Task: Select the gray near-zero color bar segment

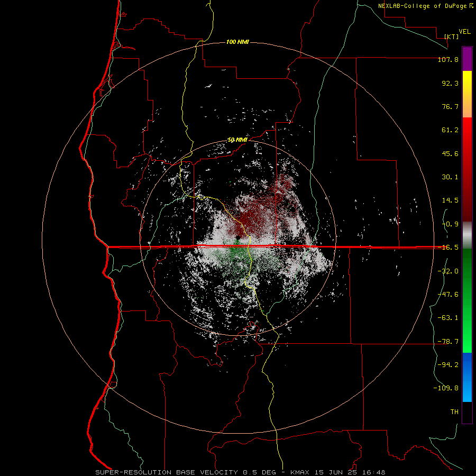Action: [467, 235]
